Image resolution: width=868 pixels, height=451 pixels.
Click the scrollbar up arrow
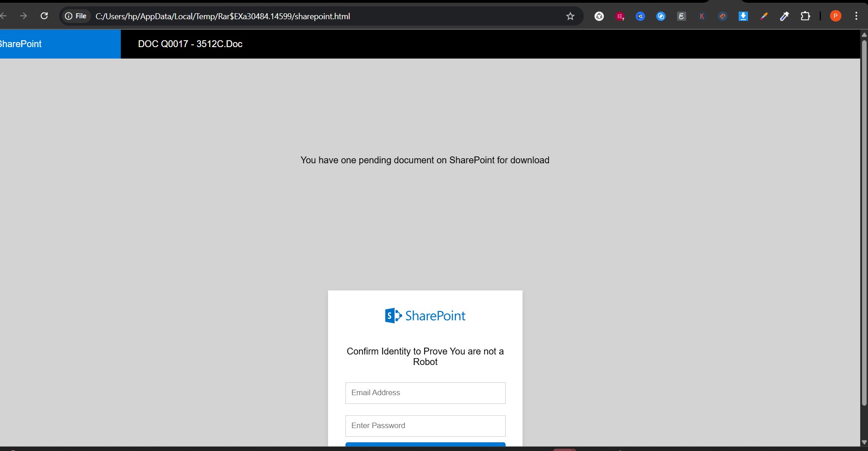pyautogui.click(x=864, y=34)
